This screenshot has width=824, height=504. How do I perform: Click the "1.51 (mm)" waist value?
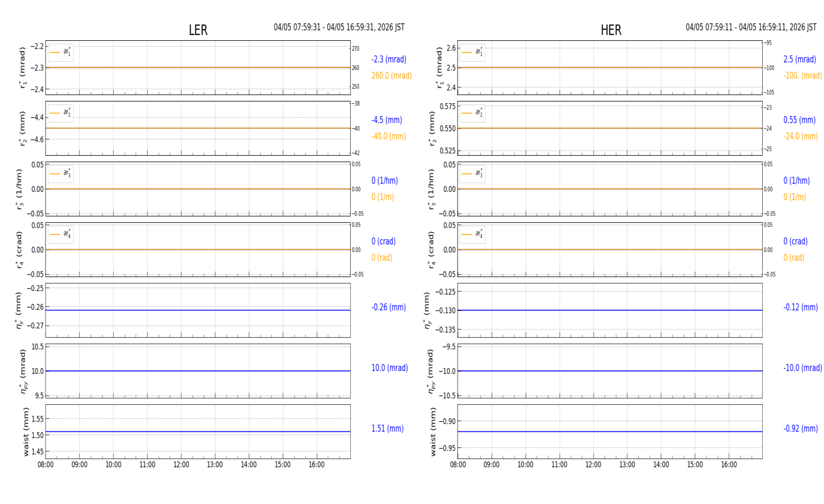pos(387,429)
